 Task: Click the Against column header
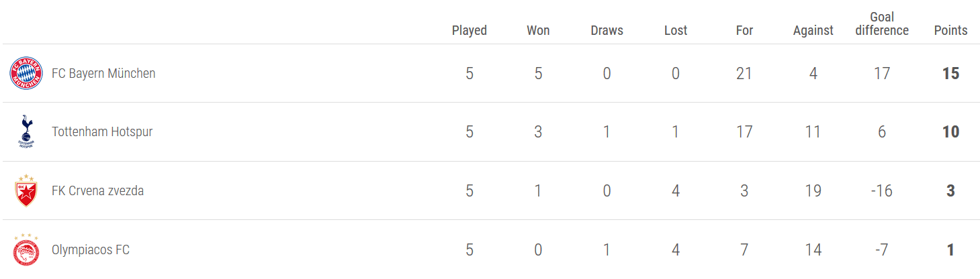click(x=813, y=30)
